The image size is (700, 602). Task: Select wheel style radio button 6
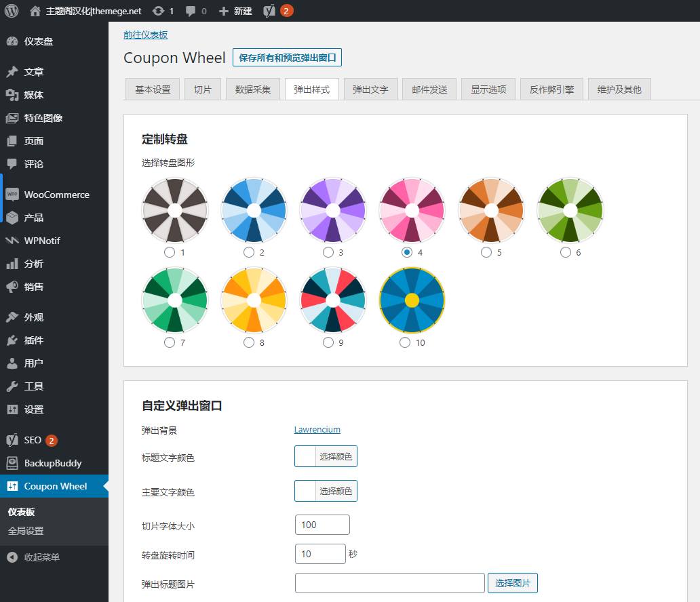(x=566, y=252)
